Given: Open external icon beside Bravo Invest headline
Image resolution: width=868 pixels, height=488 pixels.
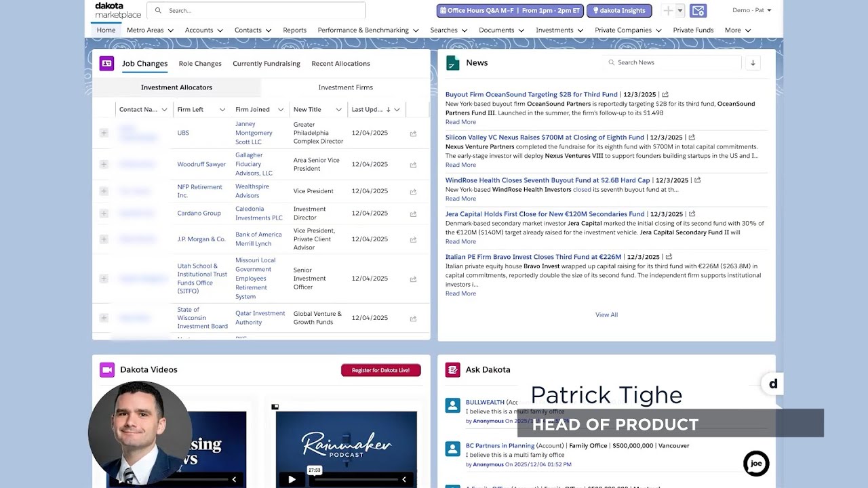Looking at the screenshot, I should 669,257.
